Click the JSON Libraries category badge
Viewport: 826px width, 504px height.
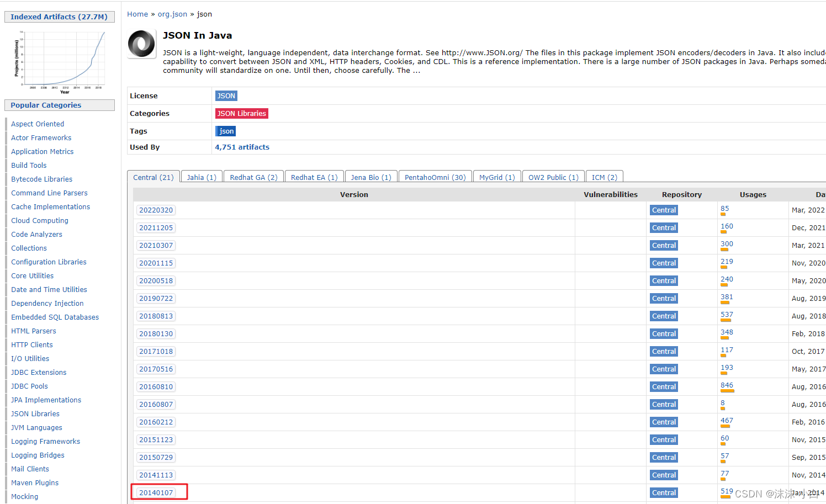(x=242, y=114)
